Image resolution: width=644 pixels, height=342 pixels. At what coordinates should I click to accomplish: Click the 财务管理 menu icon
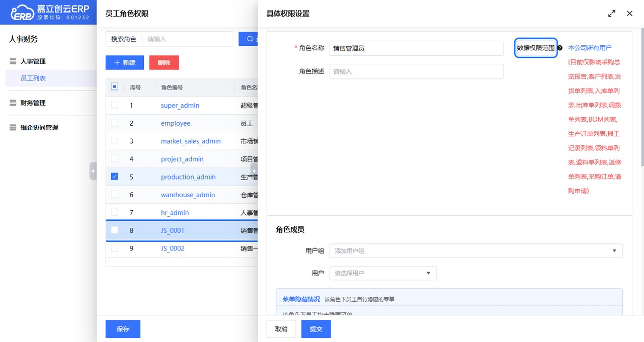pyautogui.click(x=14, y=103)
